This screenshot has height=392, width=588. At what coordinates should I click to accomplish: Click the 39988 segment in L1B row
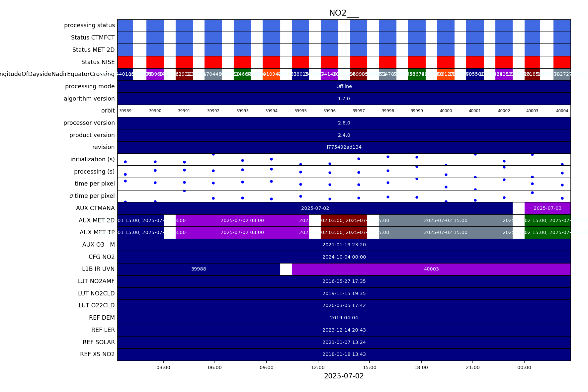(199, 269)
